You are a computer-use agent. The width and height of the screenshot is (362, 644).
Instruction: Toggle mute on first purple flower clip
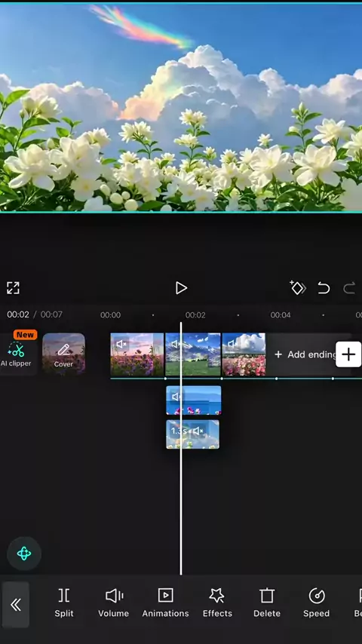pos(121,344)
